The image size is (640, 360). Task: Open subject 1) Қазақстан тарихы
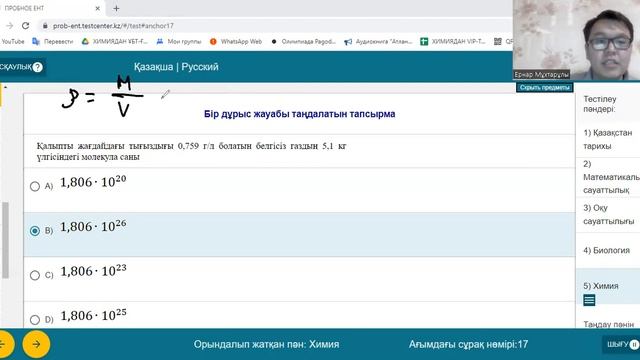(x=608, y=139)
